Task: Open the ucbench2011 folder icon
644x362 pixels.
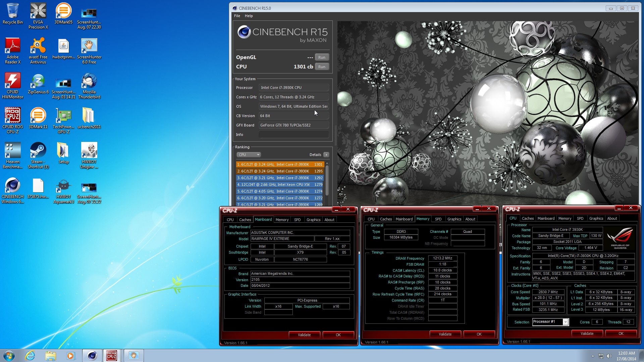Action: point(89,118)
